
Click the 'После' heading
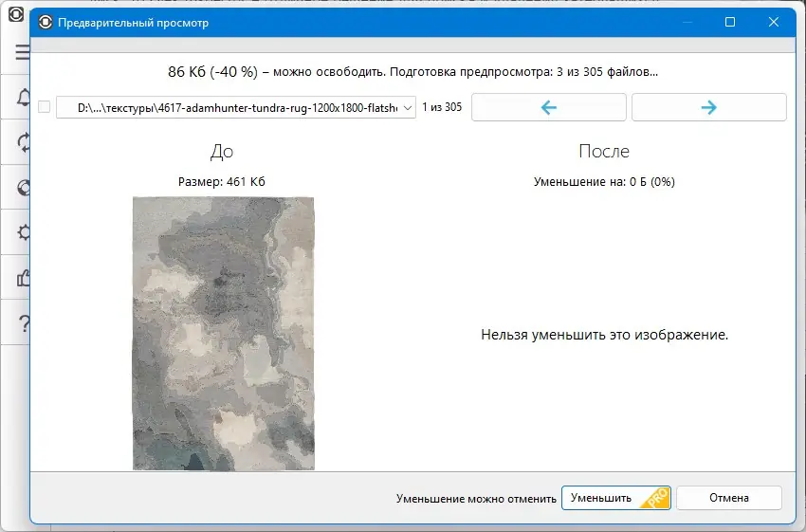[604, 151]
